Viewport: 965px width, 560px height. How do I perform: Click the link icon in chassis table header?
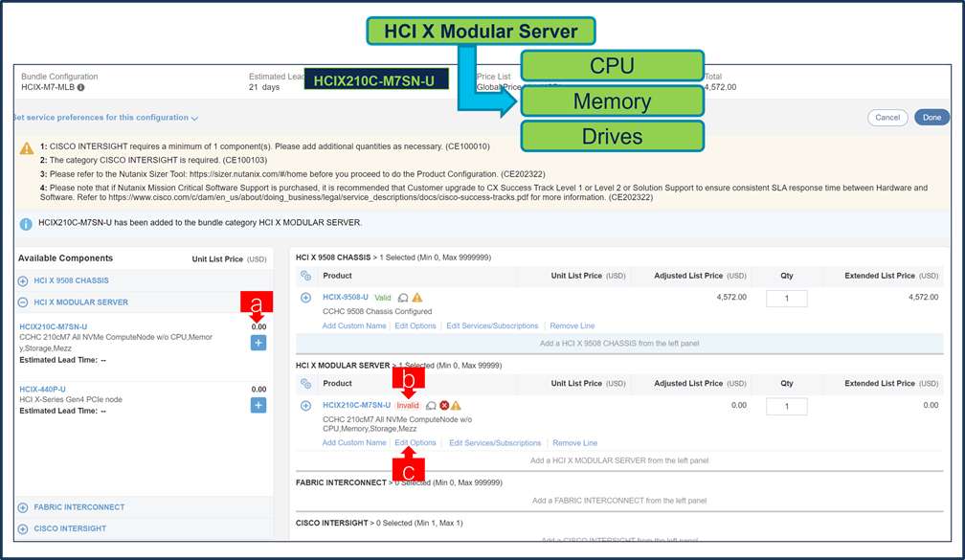pos(306,276)
